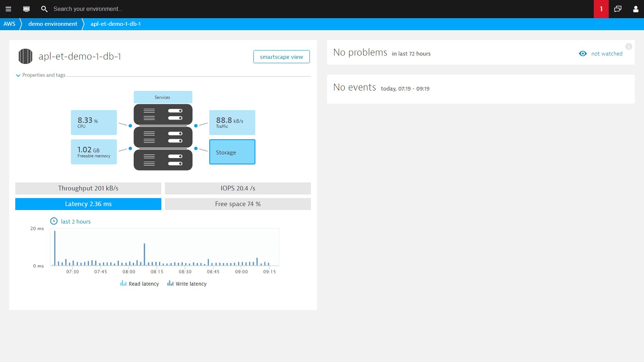Open the info icon on problems panel
Image resolution: width=644 pixels, height=362 pixels.
tap(629, 47)
